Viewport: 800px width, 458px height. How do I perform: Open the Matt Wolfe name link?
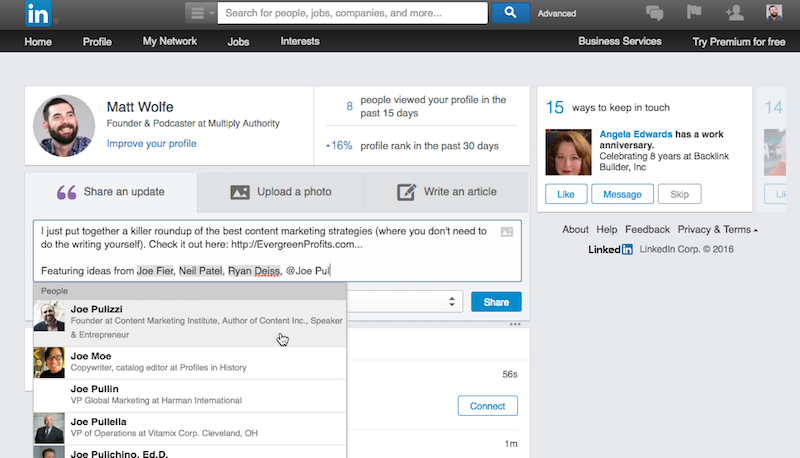click(140, 107)
